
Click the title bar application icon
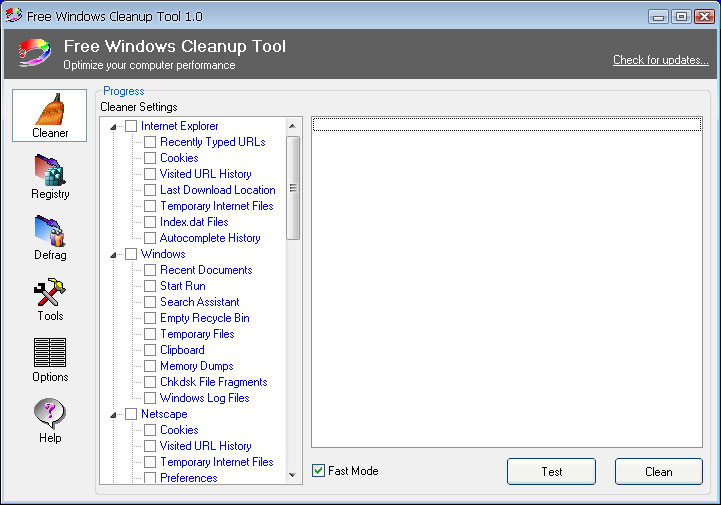[x=14, y=15]
